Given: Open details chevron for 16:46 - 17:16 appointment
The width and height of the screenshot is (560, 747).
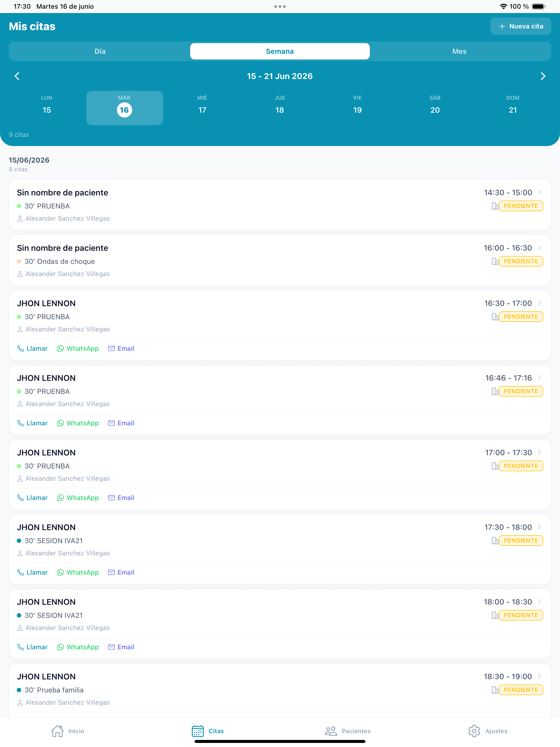Looking at the screenshot, I should point(539,378).
